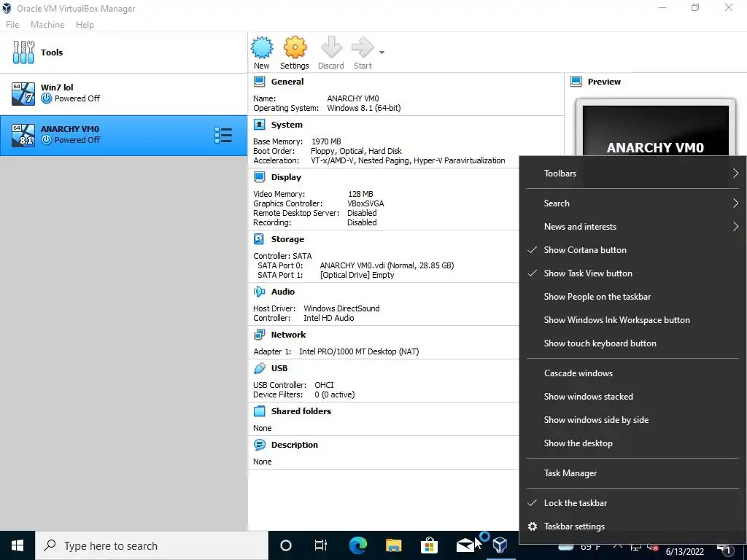Click the Display section heading
The image size is (747, 560).
click(286, 177)
